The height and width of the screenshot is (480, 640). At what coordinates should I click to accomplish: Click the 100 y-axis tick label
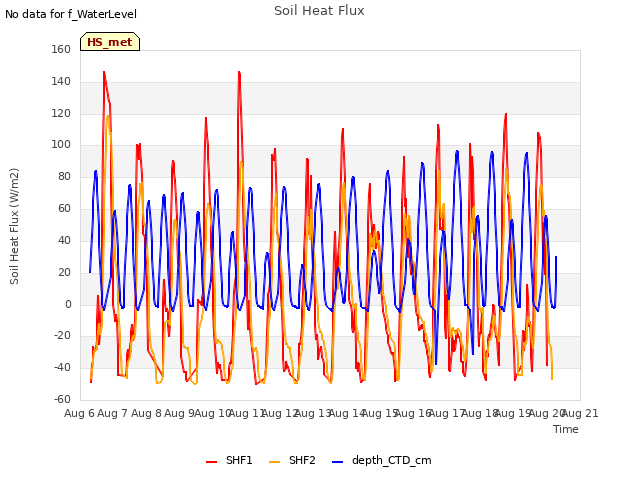pos(61,144)
